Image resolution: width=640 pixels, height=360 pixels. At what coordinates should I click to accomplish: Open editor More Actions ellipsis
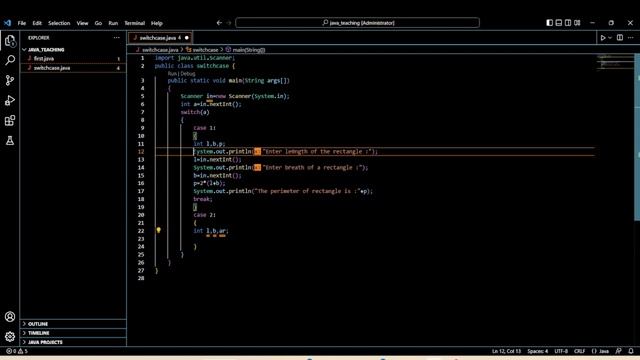(631, 38)
